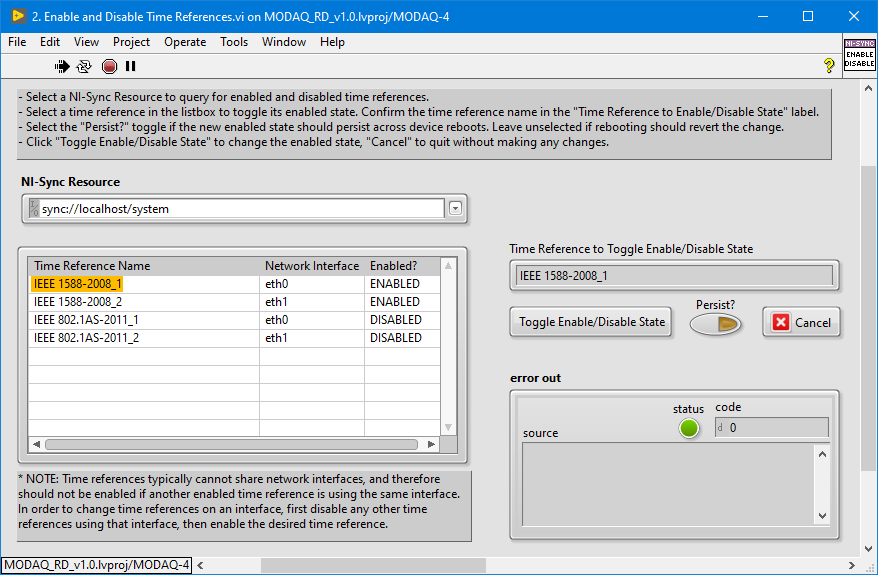Click the Time Reference to Toggle text field
Viewport: 878px width, 575px height.
(x=674, y=275)
